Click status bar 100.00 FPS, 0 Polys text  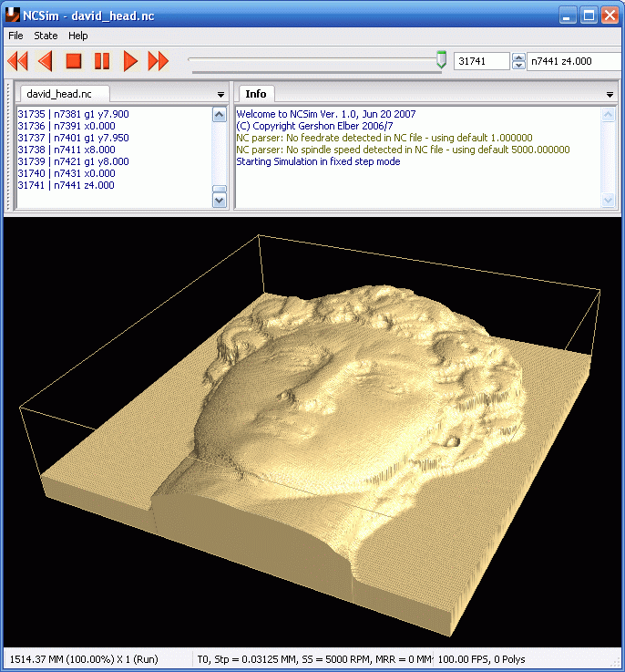[481, 659]
